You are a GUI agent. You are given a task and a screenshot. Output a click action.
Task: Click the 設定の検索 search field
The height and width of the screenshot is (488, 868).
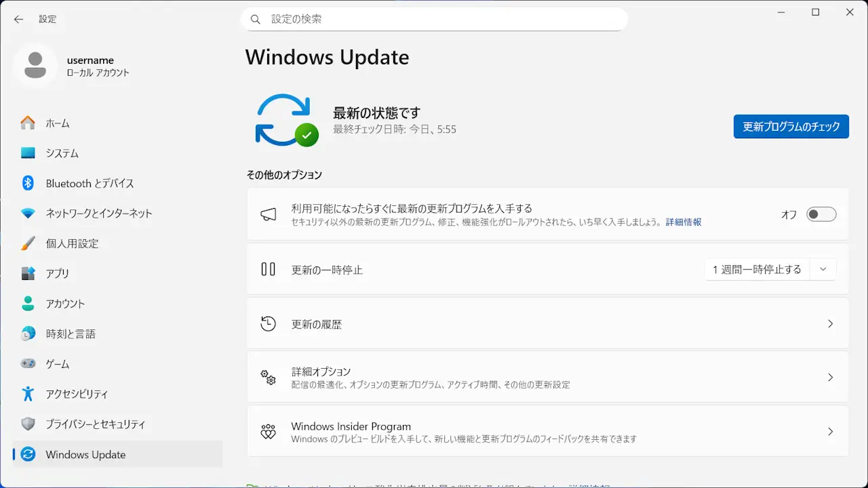(434, 19)
